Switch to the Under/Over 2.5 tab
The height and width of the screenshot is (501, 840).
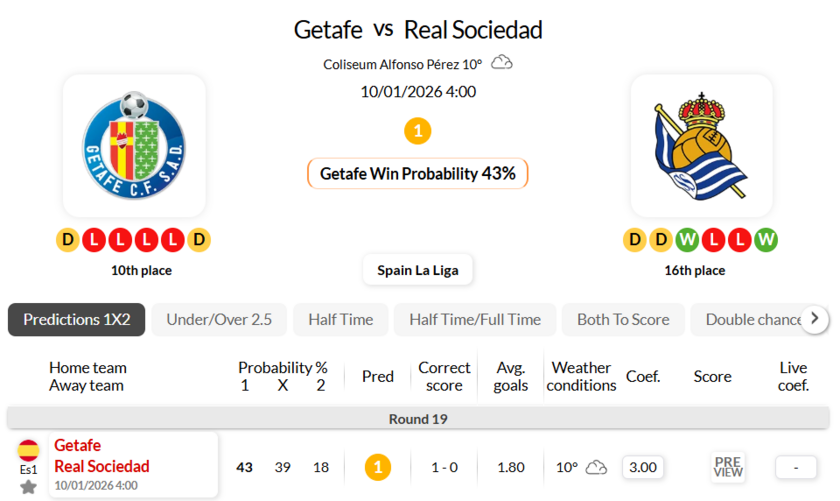pos(219,320)
